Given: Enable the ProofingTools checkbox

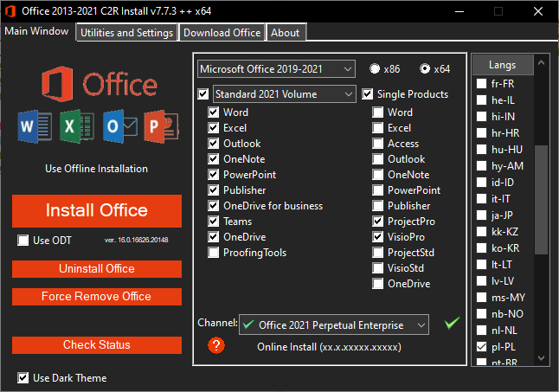Looking at the screenshot, I should tap(214, 253).
